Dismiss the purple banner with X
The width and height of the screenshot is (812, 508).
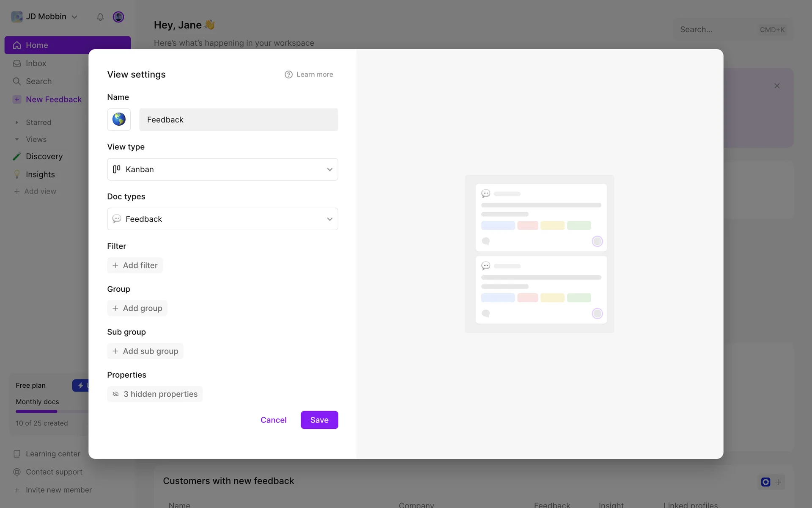click(777, 86)
